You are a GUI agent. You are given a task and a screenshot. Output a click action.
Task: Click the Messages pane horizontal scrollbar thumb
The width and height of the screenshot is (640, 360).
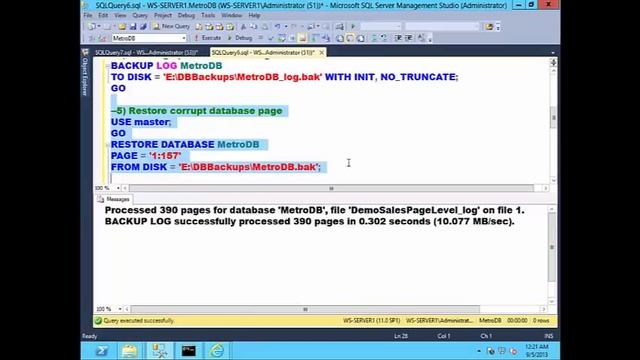pyautogui.click(x=305, y=309)
